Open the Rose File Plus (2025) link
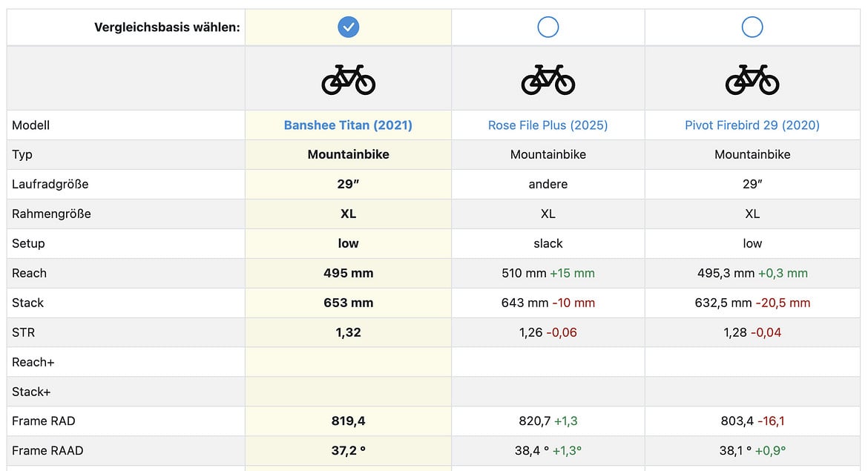This screenshot has width=868, height=471. pyautogui.click(x=548, y=125)
